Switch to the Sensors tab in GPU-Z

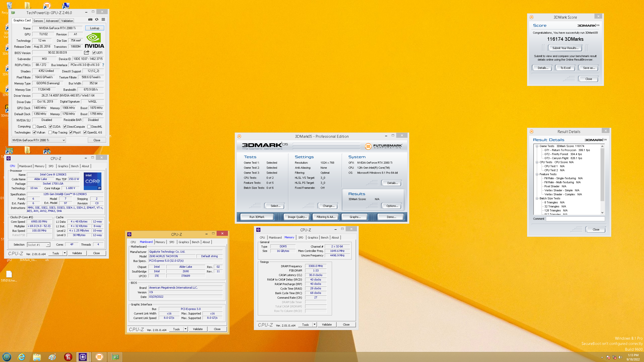[38, 21]
